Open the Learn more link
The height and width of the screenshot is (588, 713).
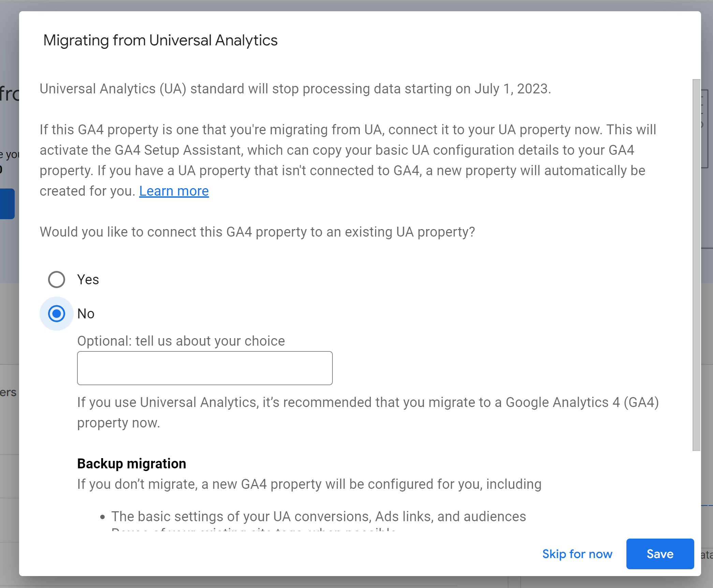(x=174, y=191)
